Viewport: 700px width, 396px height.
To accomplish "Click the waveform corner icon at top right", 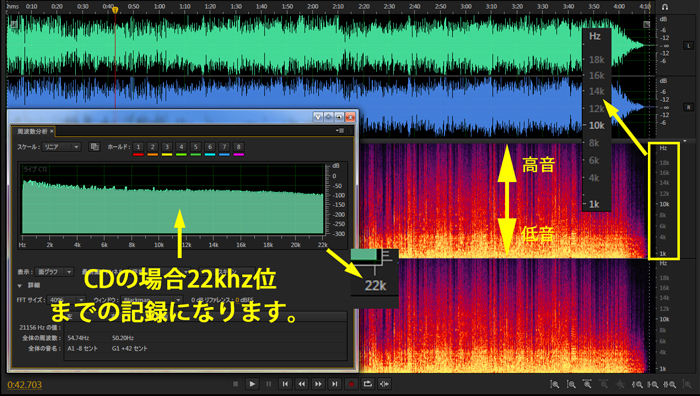I will pos(646,24).
